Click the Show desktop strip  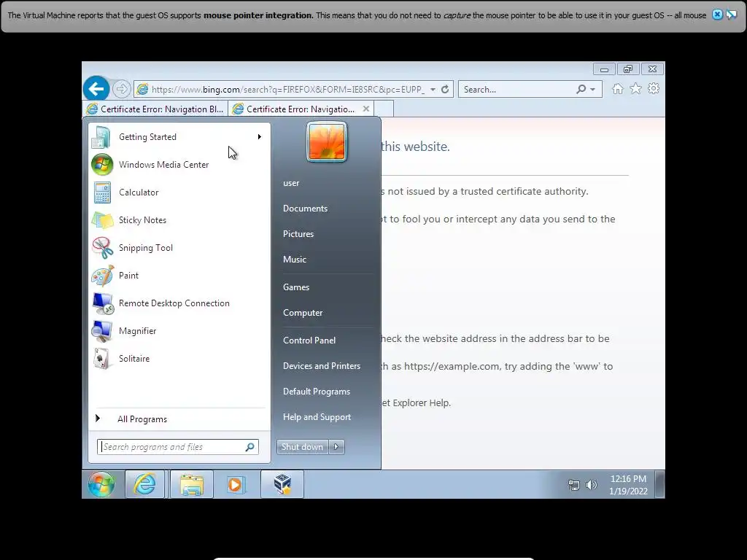click(x=659, y=484)
